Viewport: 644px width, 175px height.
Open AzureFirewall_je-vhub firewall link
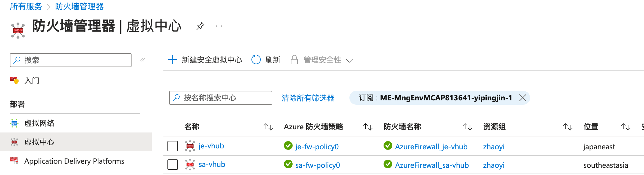(x=431, y=147)
